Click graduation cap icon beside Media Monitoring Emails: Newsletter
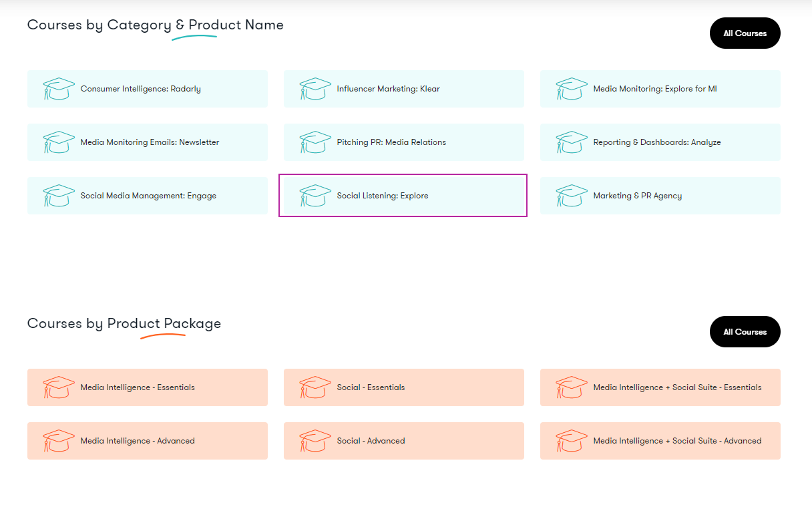This screenshot has width=812, height=505. point(59,142)
